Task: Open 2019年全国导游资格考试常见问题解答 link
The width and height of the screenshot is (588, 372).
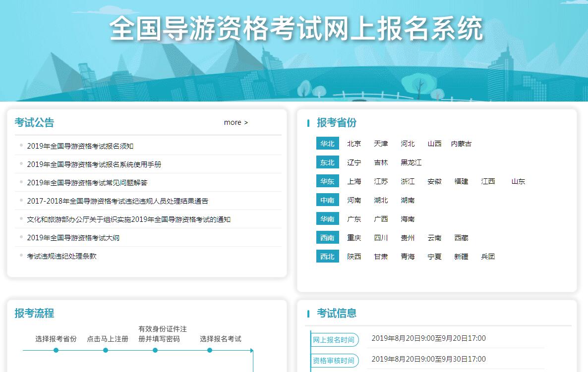Action: pyautogui.click(x=87, y=183)
